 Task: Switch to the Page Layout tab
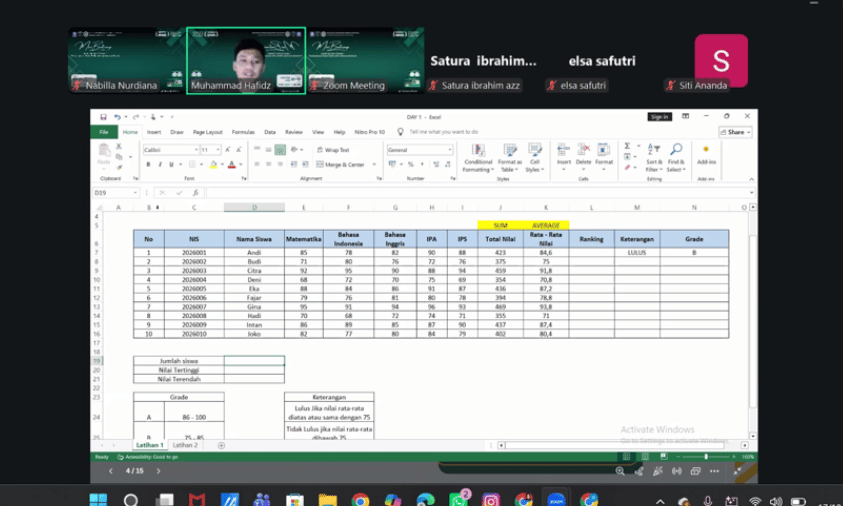(x=208, y=132)
